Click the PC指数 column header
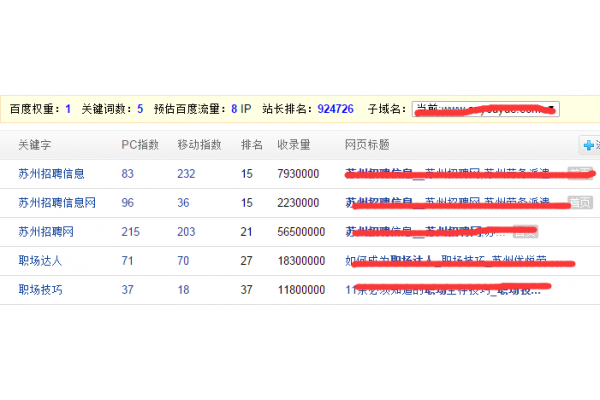The image size is (600, 400). [140, 145]
